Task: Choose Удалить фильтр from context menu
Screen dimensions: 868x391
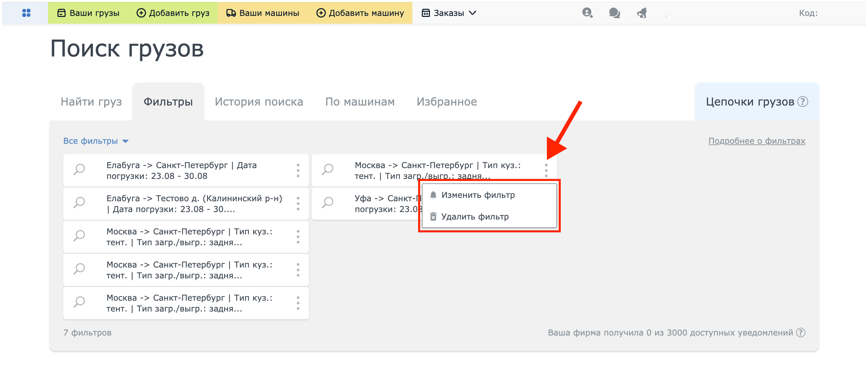Action: (x=475, y=216)
